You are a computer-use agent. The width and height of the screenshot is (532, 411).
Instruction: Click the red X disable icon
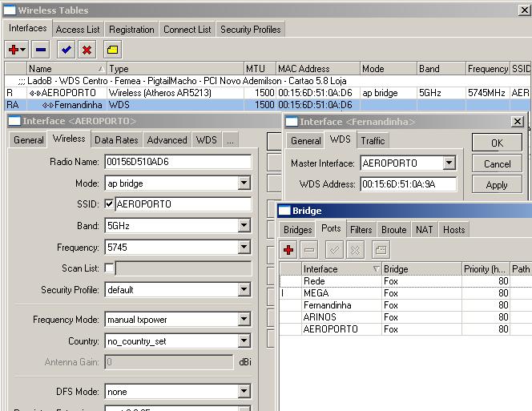coord(87,50)
